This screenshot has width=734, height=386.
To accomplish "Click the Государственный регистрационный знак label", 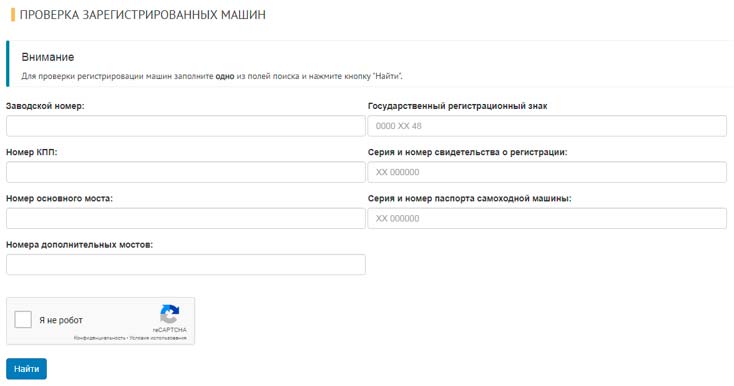I will tap(457, 106).
